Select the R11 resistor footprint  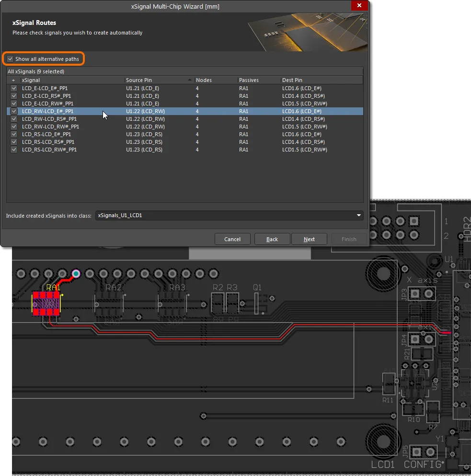(389, 383)
